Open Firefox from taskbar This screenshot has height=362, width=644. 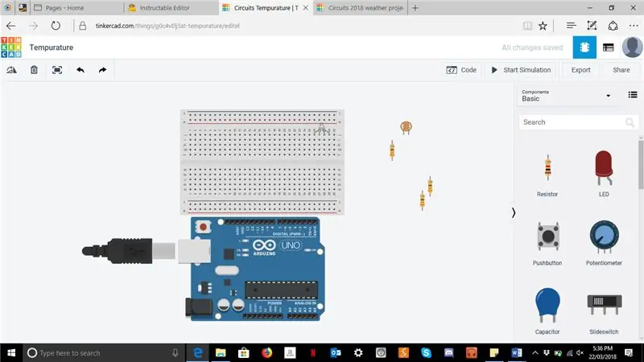click(267, 352)
